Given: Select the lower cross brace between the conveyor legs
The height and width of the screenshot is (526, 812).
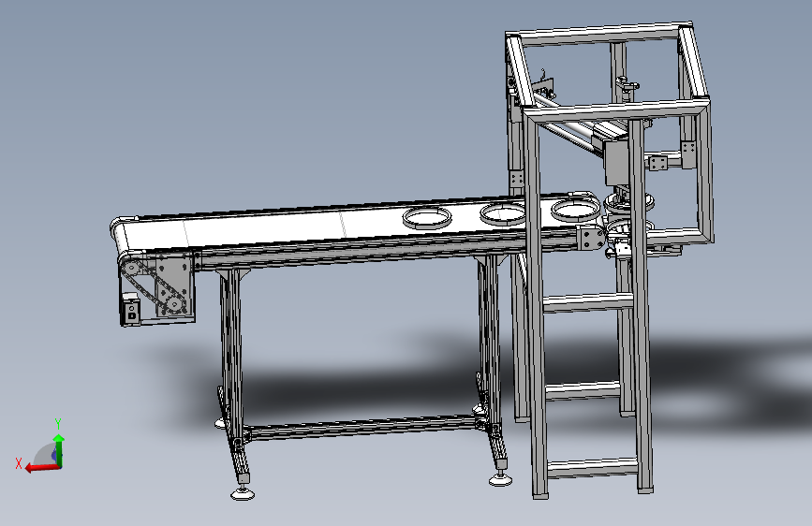Looking at the screenshot, I should point(362,428).
